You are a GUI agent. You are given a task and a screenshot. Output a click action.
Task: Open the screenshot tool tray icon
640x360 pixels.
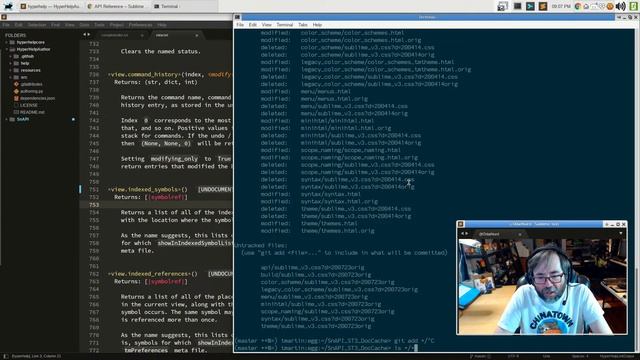pos(502,6)
